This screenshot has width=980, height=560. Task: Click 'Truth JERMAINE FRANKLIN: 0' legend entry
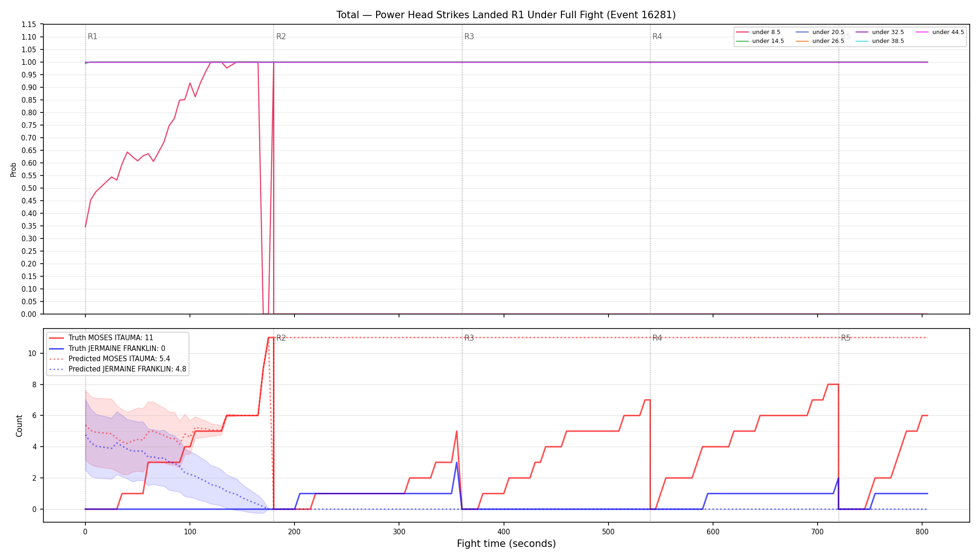click(x=107, y=349)
